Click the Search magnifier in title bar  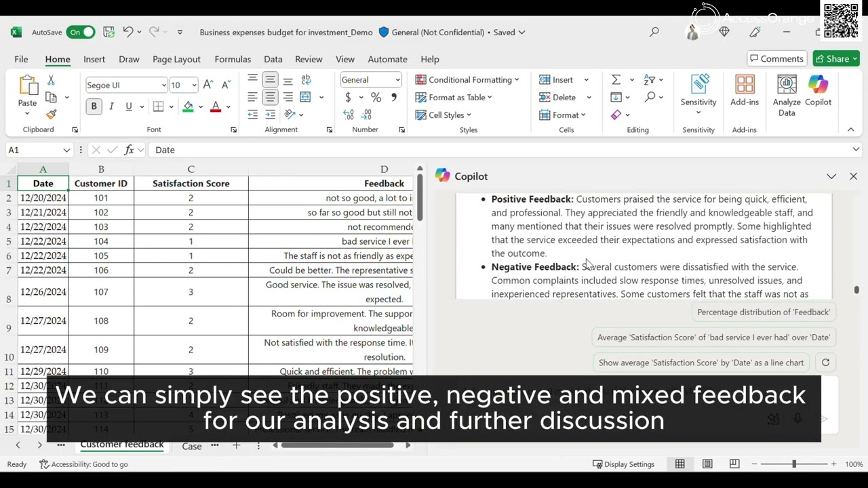point(654,32)
